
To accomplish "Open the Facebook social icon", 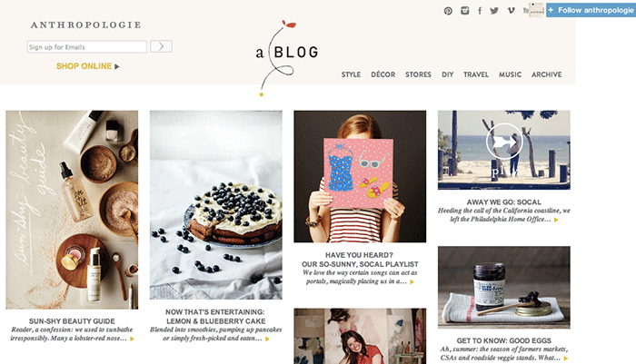I will [480, 11].
